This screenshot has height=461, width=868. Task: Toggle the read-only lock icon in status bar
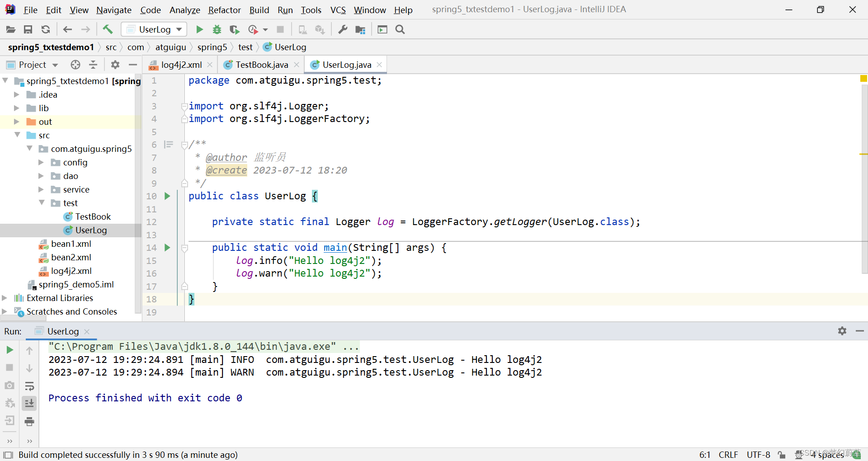(x=782, y=455)
